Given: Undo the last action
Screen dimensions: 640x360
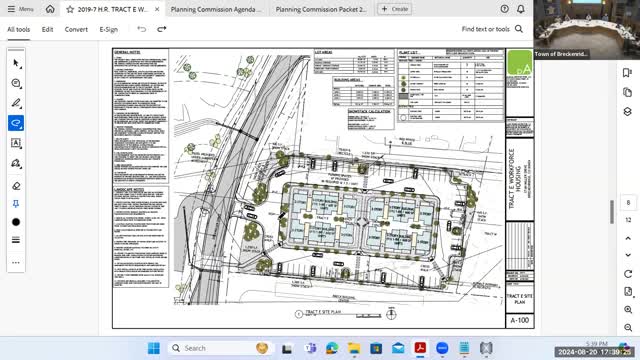Looking at the screenshot, I should 142,29.
